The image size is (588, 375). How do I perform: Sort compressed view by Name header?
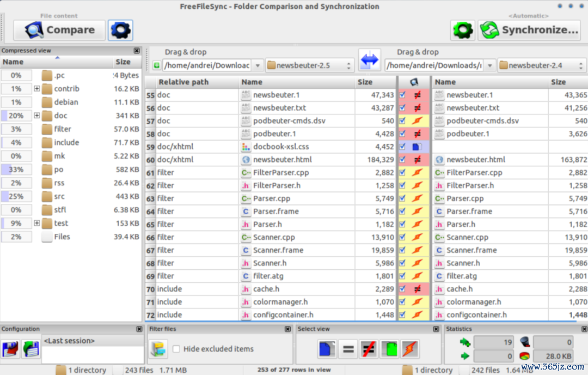(x=56, y=62)
